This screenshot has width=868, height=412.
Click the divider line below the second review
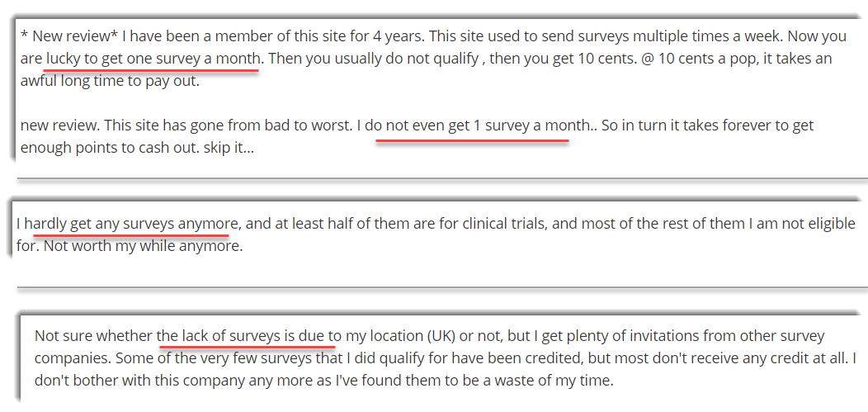coord(442,287)
